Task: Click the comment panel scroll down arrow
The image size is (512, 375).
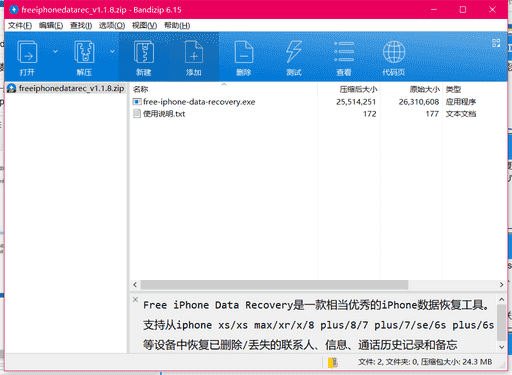Action: point(501,347)
